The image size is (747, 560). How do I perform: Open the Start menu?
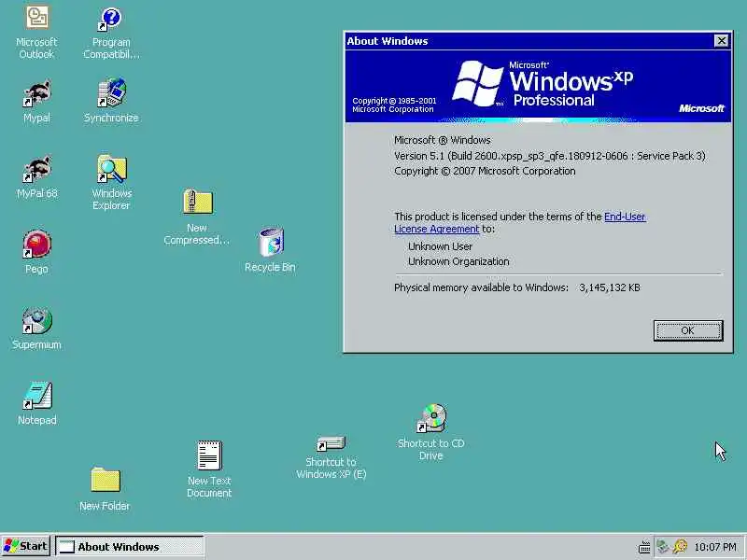tap(26, 546)
